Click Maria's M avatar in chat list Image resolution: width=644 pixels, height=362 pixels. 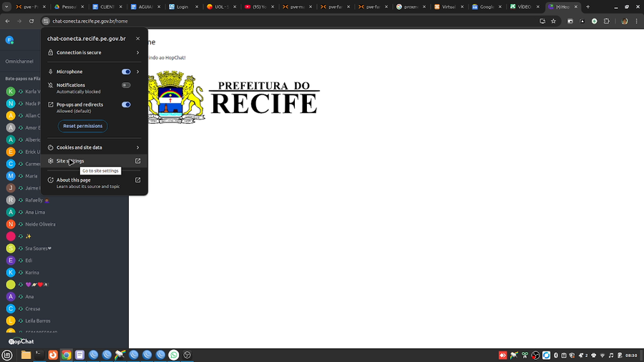point(11,176)
